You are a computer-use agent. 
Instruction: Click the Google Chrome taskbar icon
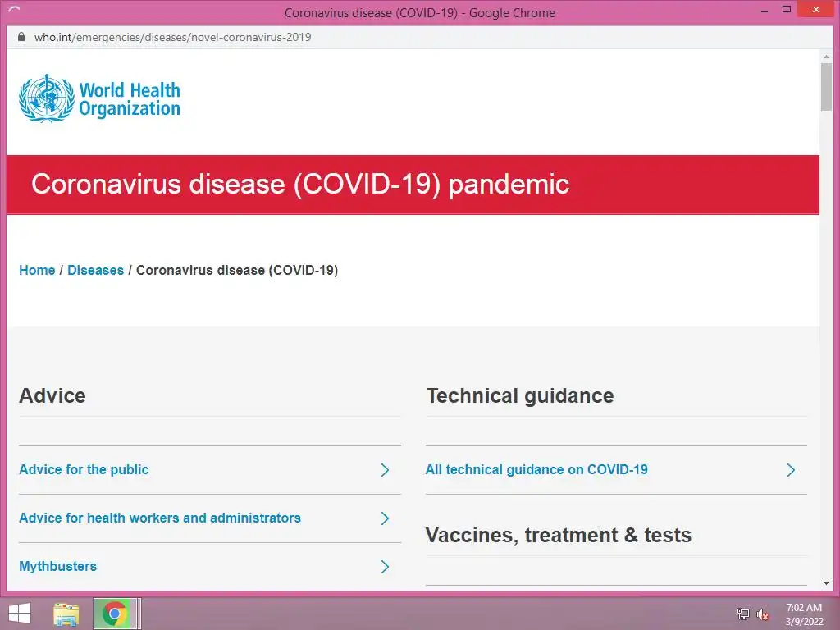pyautogui.click(x=114, y=614)
